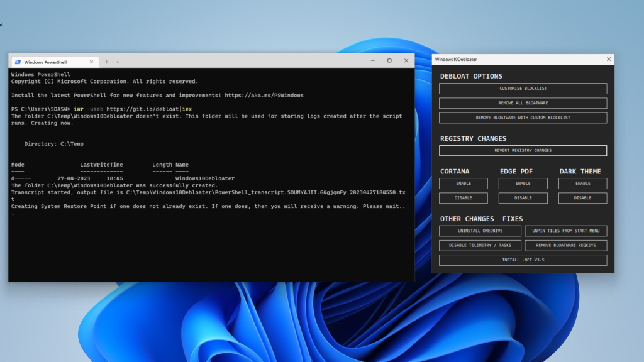
Task: Click the 'PS C:\Users\SDAS4>' prompt text
Action: tap(41, 109)
